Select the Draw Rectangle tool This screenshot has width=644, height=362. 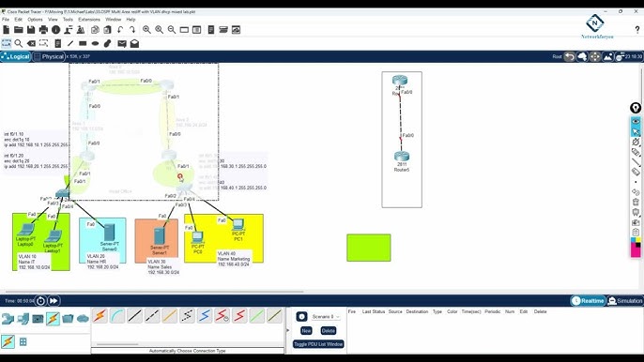click(83, 43)
